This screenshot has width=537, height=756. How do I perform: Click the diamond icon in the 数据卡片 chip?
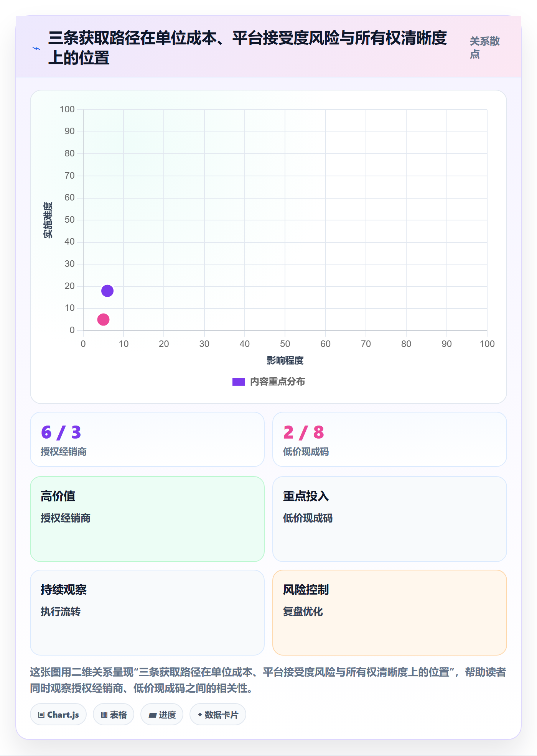click(x=200, y=715)
